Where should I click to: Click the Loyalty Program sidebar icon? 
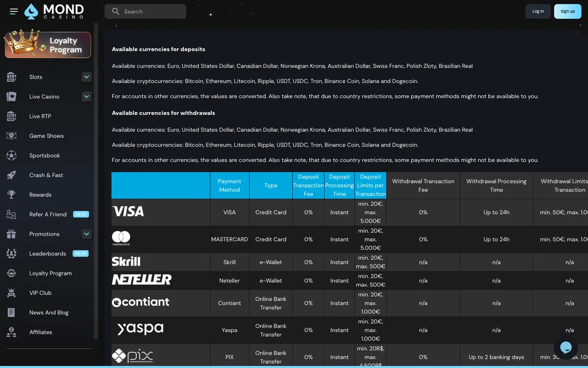pyautogui.click(x=11, y=273)
